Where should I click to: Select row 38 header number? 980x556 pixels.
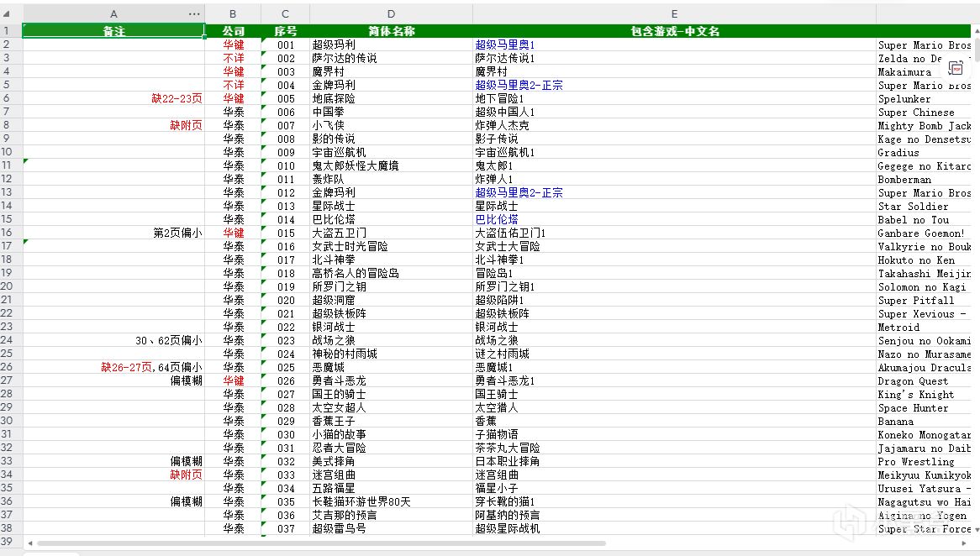[x=6, y=528]
